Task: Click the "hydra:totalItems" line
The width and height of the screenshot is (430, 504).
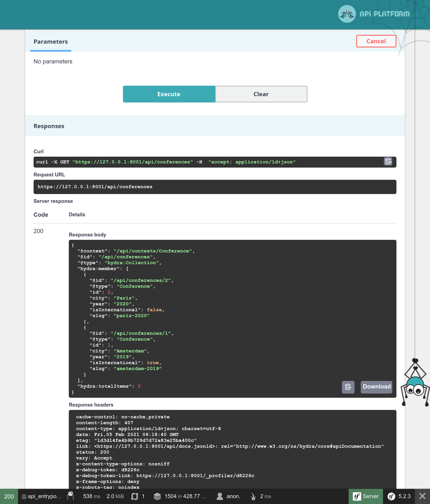Action: 109,386
